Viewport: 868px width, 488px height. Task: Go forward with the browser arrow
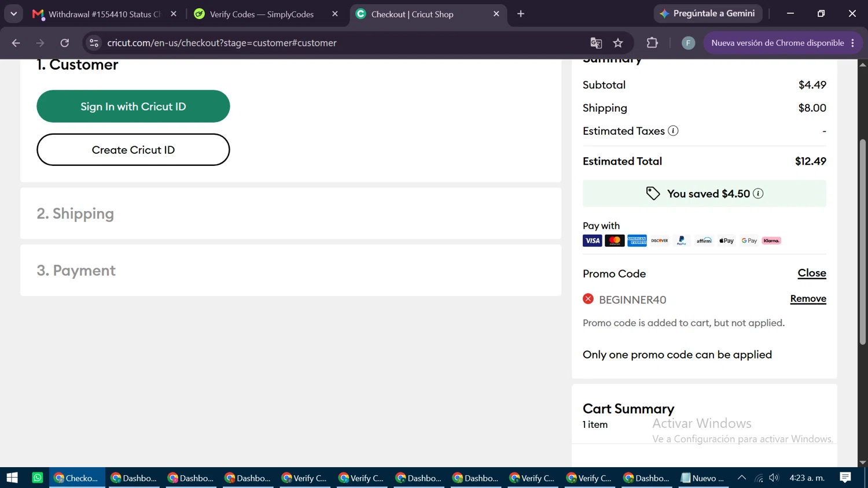[40, 43]
